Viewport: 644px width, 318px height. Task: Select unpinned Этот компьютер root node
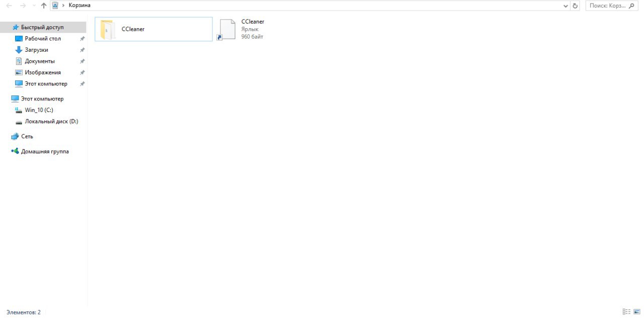43,99
